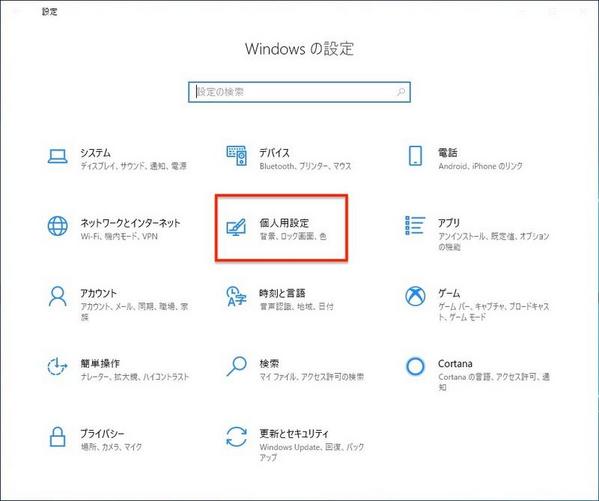Image resolution: width=599 pixels, height=501 pixels.
Task: Click the 個人用設定 paintbrush monitor icon
Action: (x=236, y=227)
